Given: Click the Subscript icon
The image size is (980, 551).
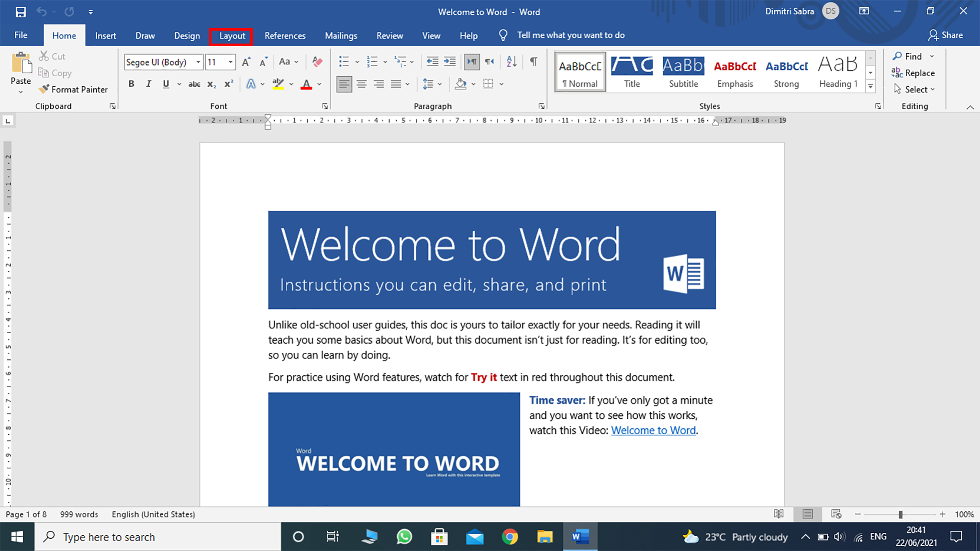Looking at the screenshot, I should (x=211, y=84).
